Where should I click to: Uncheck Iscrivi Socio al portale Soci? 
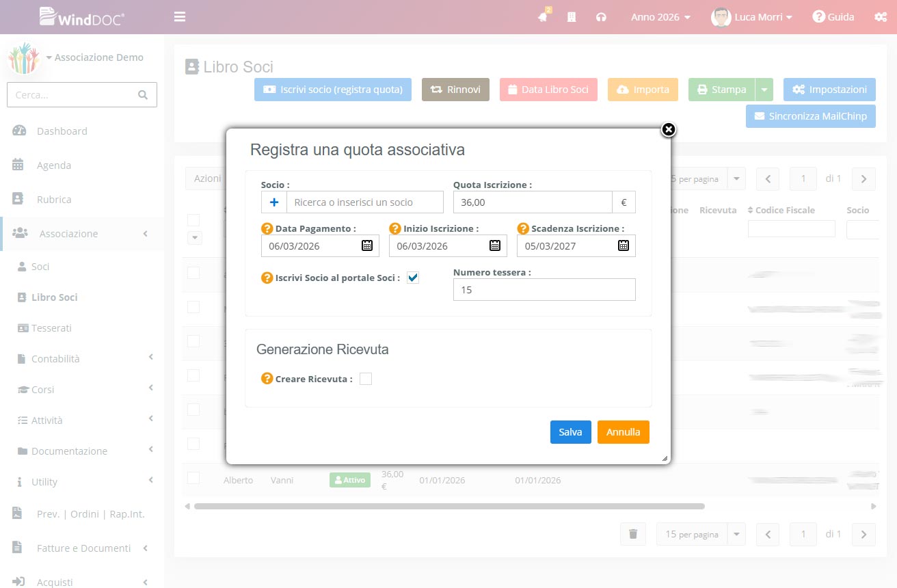412,278
